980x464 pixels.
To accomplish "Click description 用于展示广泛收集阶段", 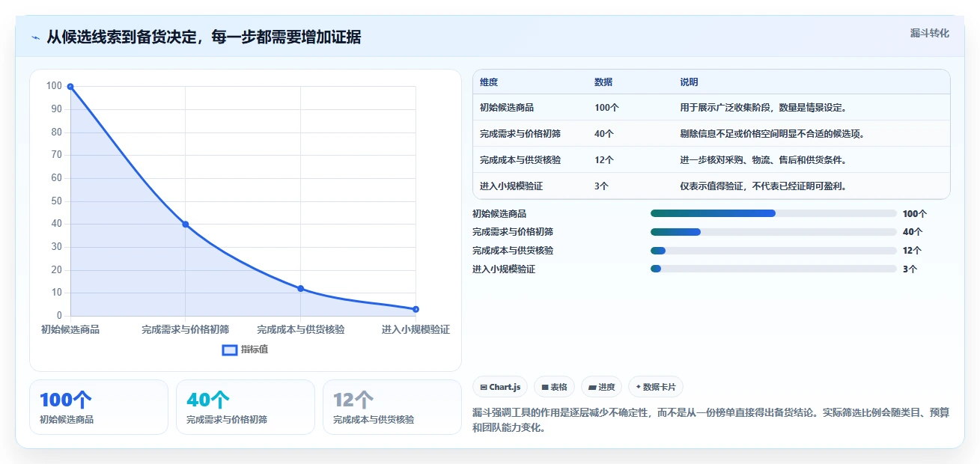I will 764,108.
